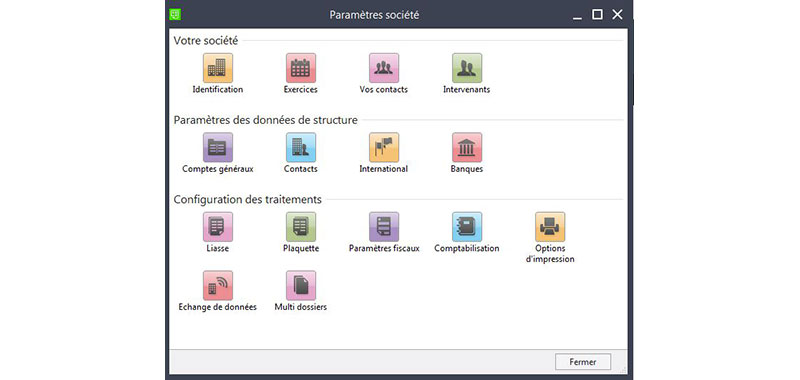Image resolution: width=800 pixels, height=380 pixels.
Task: Open Options d'impression printer icon
Action: point(550,227)
